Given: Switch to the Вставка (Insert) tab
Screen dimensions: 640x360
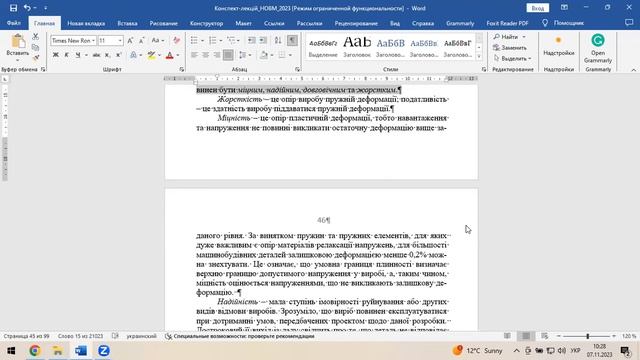Looking at the screenshot, I should pyautogui.click(x=127, y=23).
